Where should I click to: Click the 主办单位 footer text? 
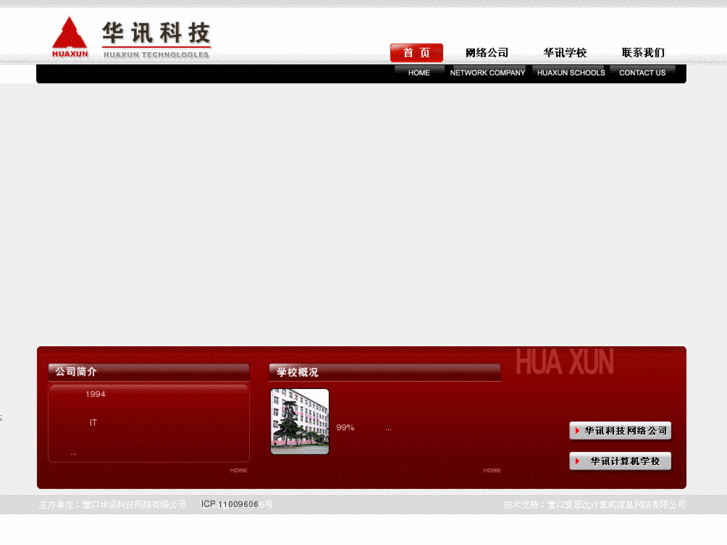(113, 505)
